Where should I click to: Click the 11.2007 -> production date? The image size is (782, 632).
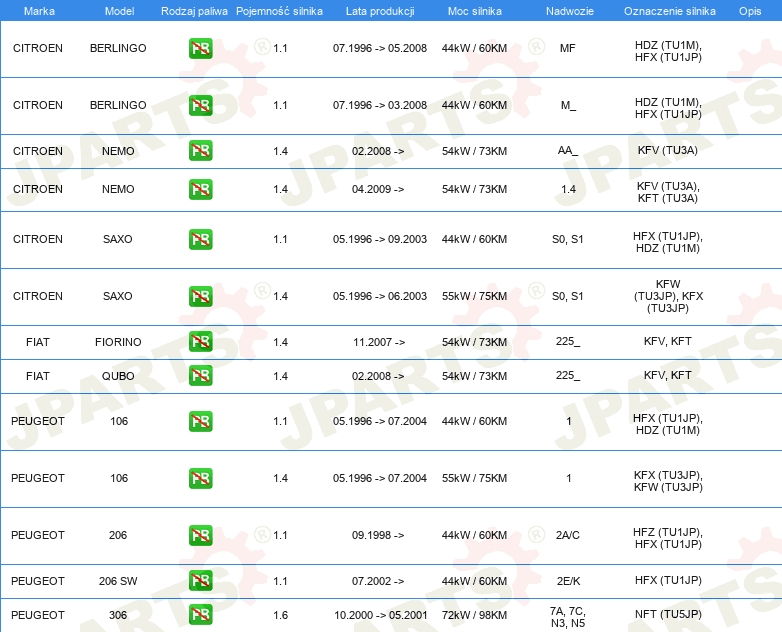pyautogui.click(x=379, y=342)
